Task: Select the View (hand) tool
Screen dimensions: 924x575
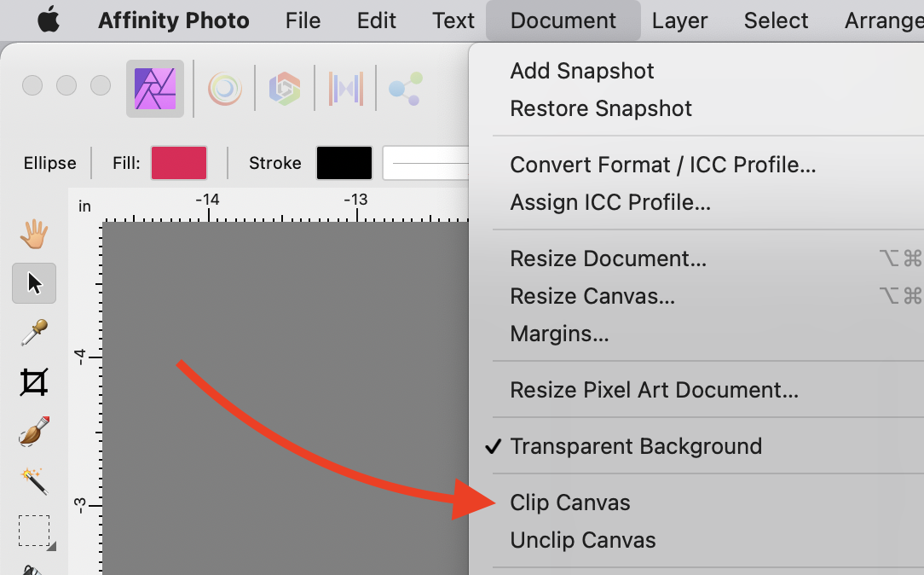Action: click(x=34, y=234)
